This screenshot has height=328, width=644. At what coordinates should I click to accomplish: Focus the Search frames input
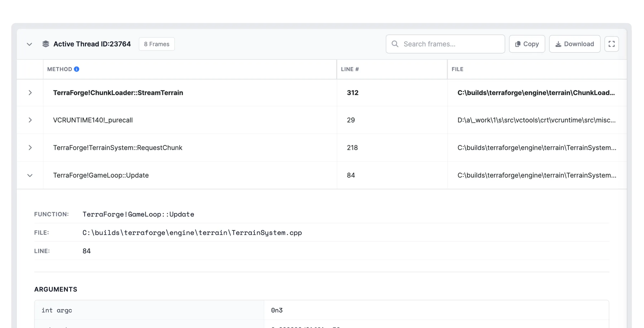(445, 44)
